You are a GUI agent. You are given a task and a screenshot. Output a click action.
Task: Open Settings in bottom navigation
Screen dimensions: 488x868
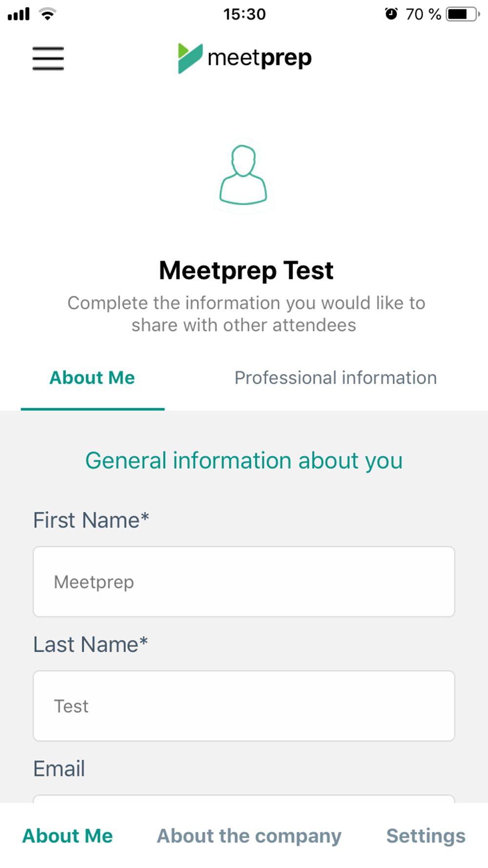click(x=426, y=836)
